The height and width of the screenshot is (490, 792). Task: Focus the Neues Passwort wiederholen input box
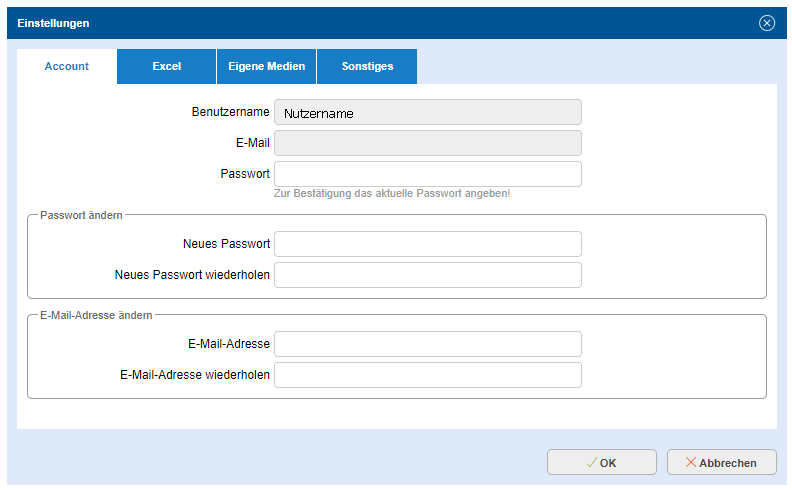427,275
